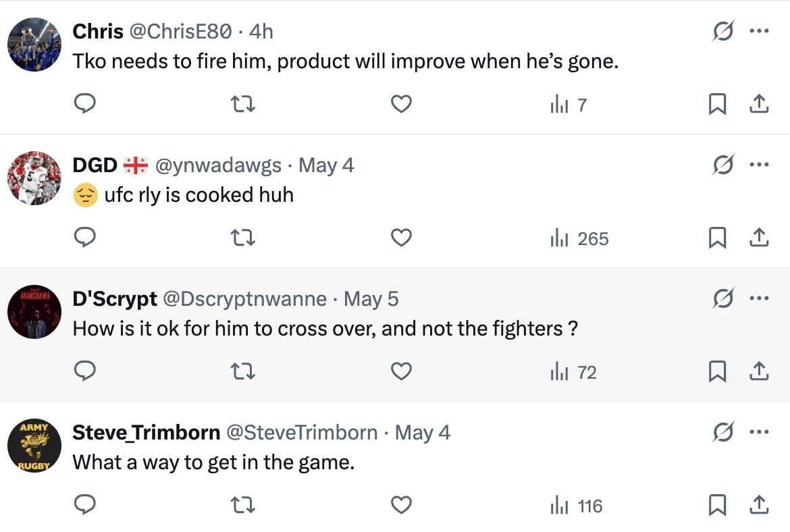Open the overflow menu on Steve_Trimborn's tweet
This screenshot has width=790, height=532.
point(760,431)
